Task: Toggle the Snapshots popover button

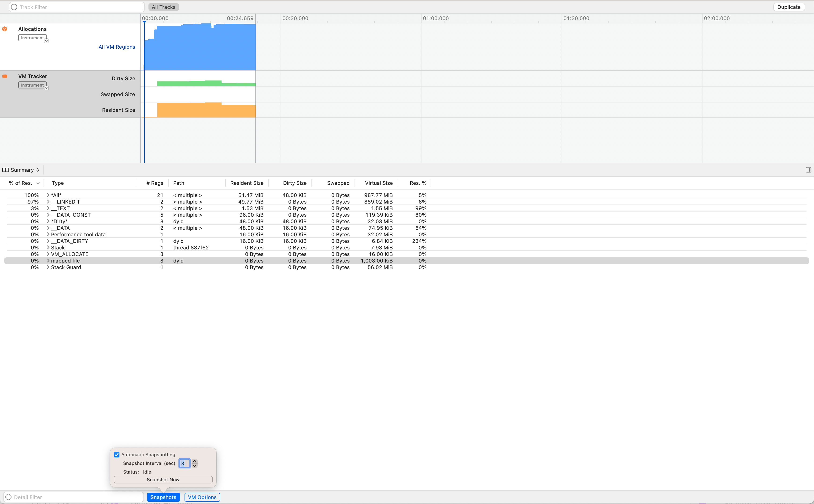Action: [x=163, y=497]
